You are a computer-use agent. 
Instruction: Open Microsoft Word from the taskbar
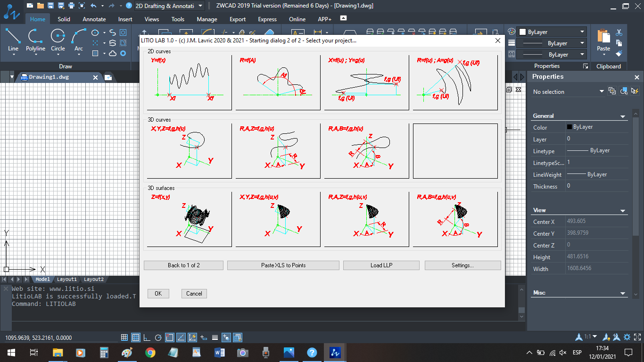point(220,352)
